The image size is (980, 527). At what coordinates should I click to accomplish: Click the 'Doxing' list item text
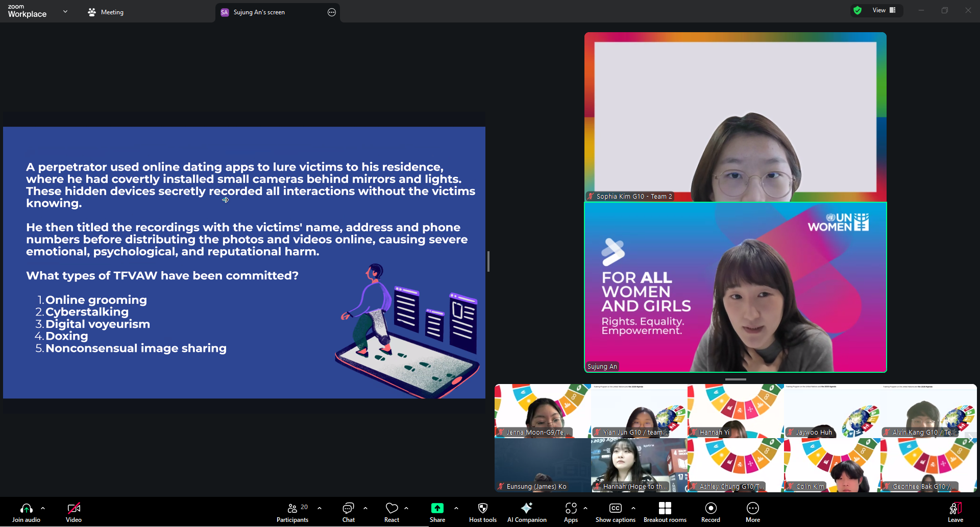click(67, 336)
